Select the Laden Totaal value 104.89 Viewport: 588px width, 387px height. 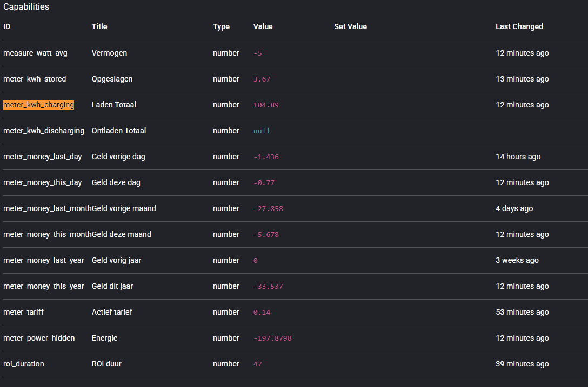[266, 105]
